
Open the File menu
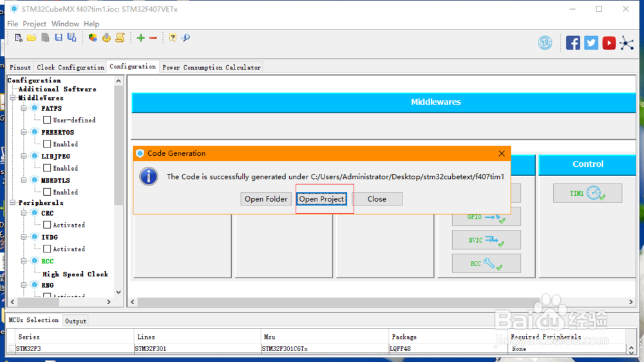click(12, 24)
